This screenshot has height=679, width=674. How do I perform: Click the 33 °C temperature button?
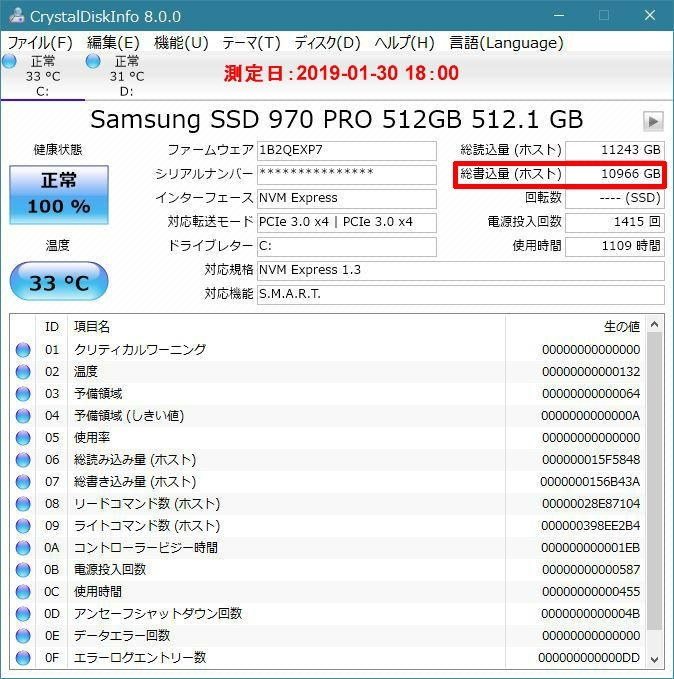[x=59, y=281]
